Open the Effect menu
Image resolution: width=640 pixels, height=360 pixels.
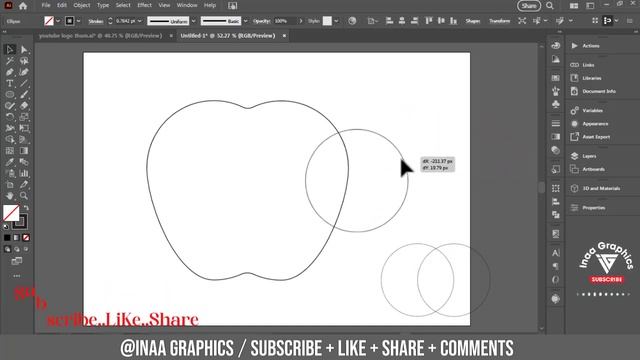[144, 5]
